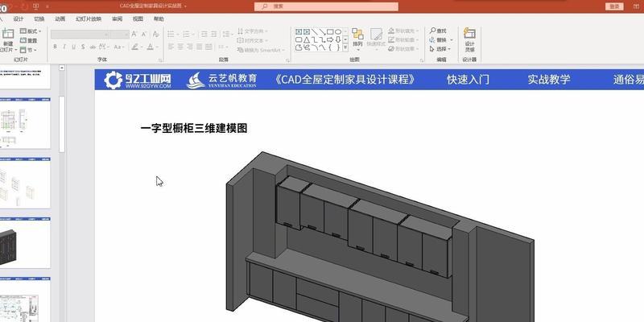Click the 登录 sign-in button
The height and width of the screenshot is (322, 644).
(614, 6)
